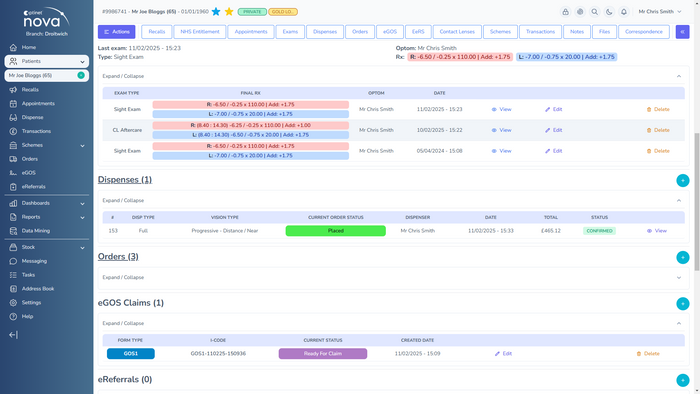Open the Exams tab
Screen dimensions: 700x394
290,32
